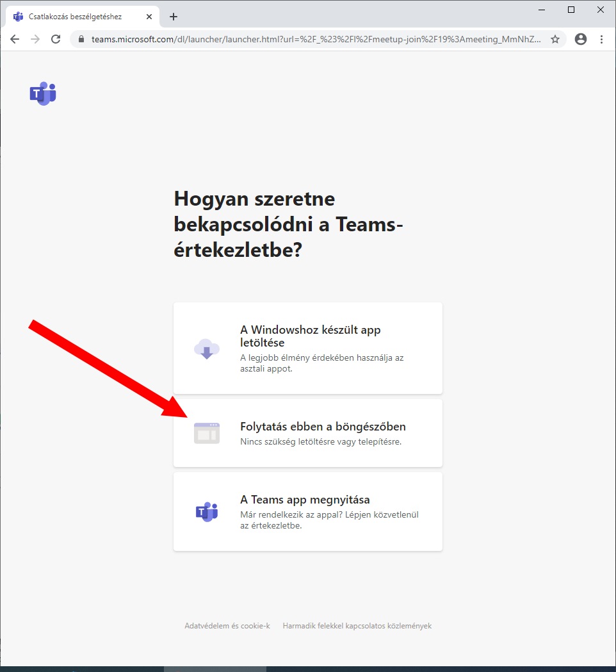Screen dimensions: 616x672
Task: Open the Chrome three-dot menu
Action: tap(601, 40)
